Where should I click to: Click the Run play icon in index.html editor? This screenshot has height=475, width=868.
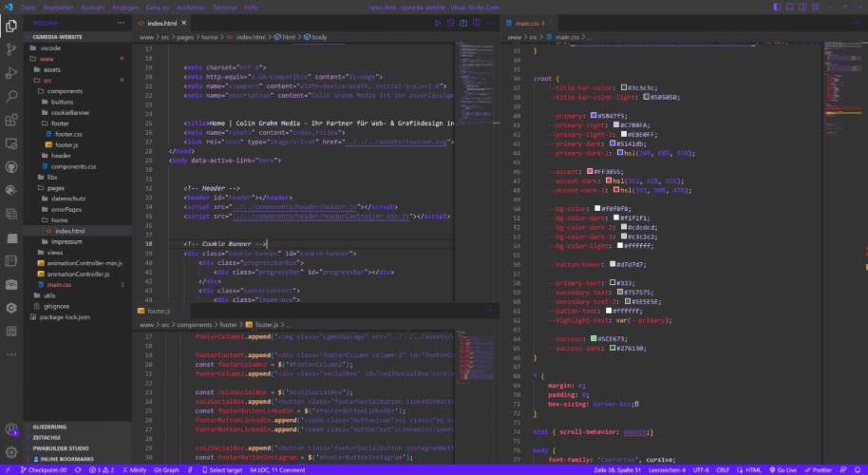pyautogui.click(x=437, y=23)
